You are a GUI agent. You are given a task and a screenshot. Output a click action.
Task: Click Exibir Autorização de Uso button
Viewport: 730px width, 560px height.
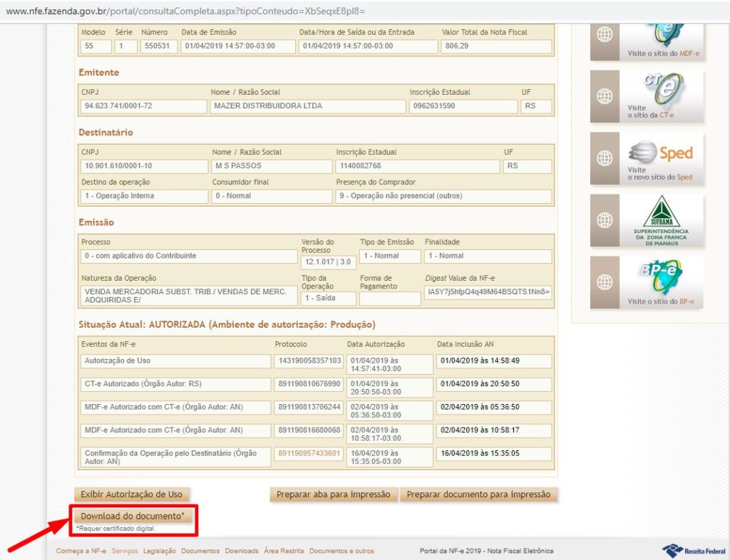tap(132, 494)
